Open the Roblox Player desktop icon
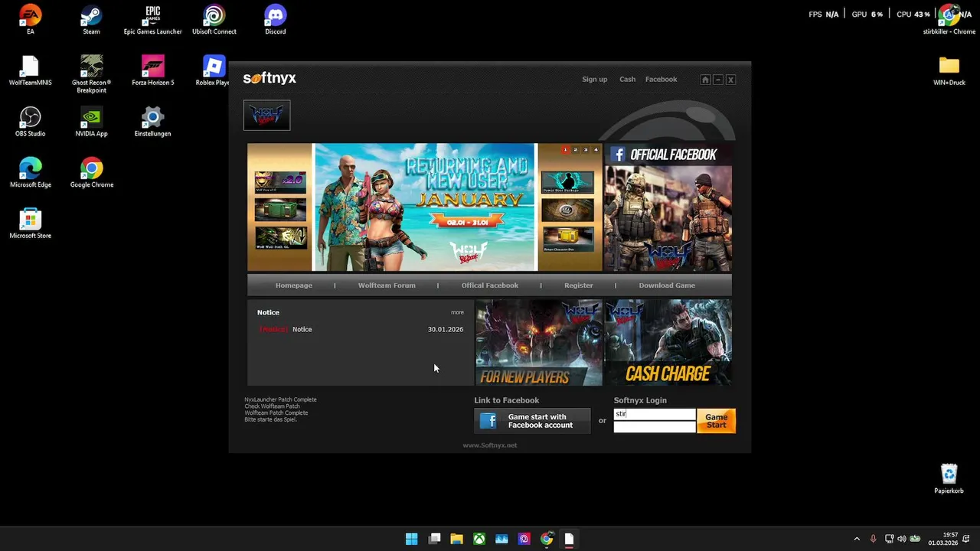Viewport: 980px width, 551px height. pos(214,71)
